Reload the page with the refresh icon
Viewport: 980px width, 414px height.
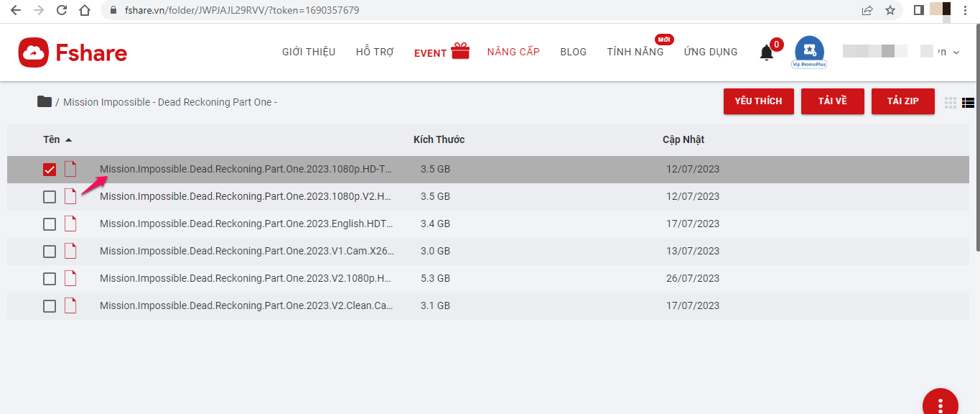[62, 11]
